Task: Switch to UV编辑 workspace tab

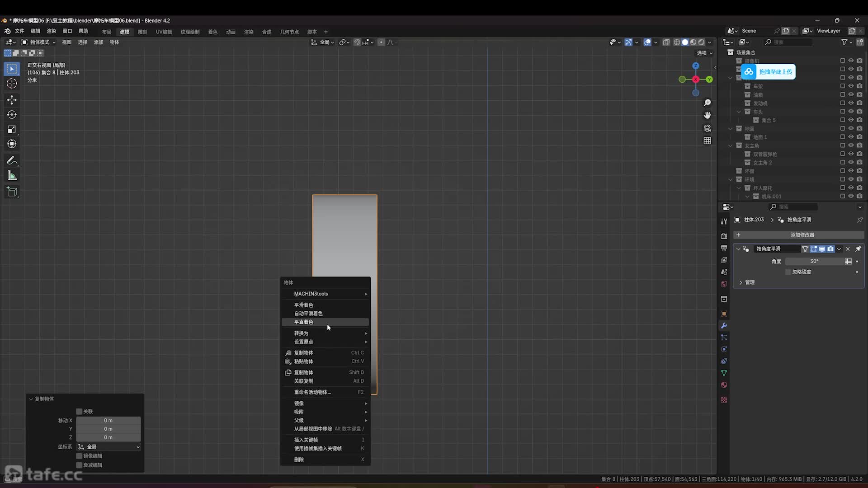Action: [x=164, y=32]
